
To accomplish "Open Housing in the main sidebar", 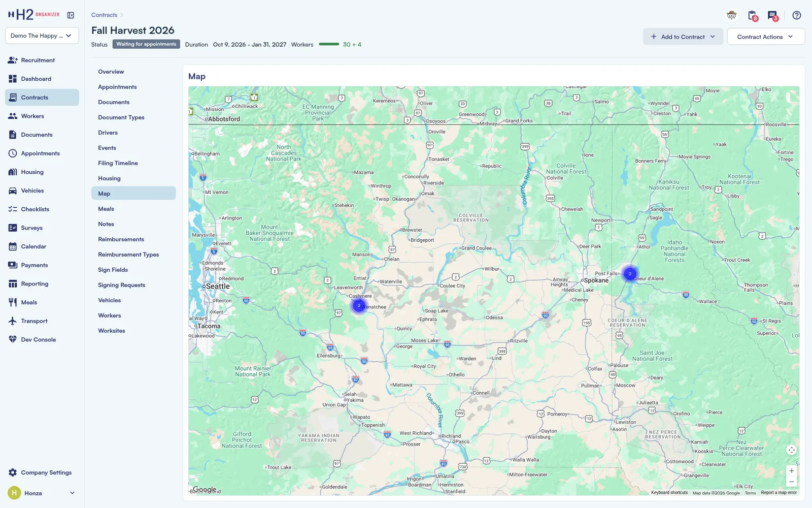I will click(x=42, y=172).
